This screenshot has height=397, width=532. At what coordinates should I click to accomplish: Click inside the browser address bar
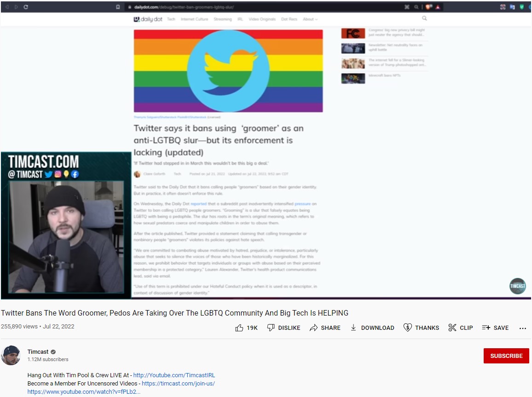point(230,7)
